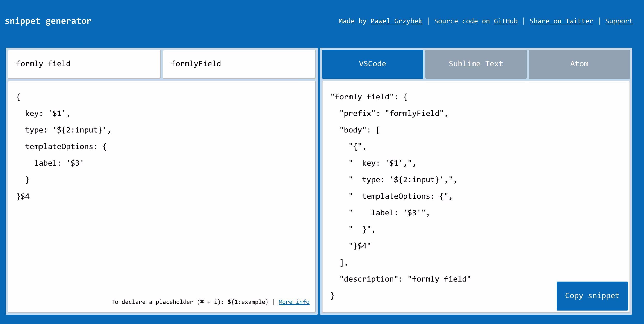The image size is (644, 324).
Task: Place cursor on the templateOptions line in editor
Action: point(66,147)
